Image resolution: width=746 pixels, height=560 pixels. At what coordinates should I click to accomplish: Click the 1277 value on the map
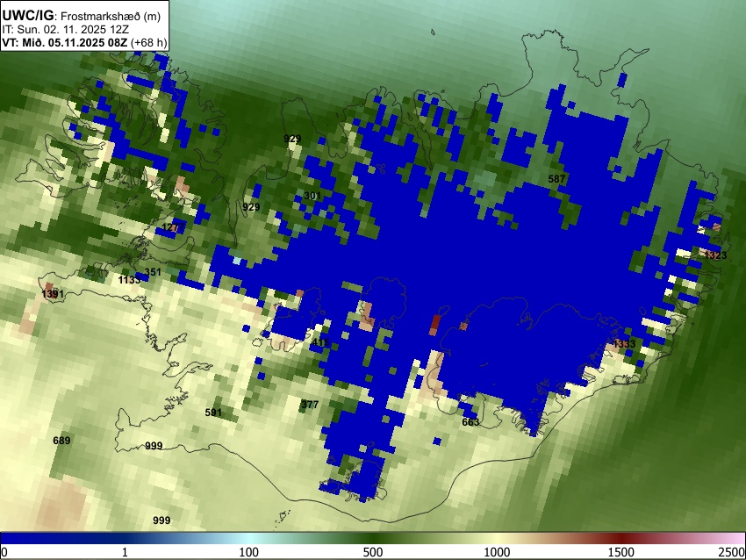173,227
